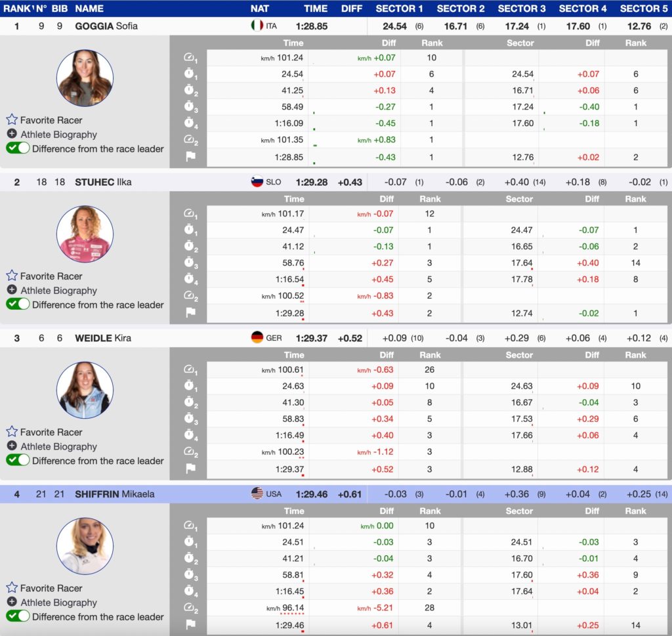
Task: Click the Italian flag icon next to ITA
Action: pos(257,26)
